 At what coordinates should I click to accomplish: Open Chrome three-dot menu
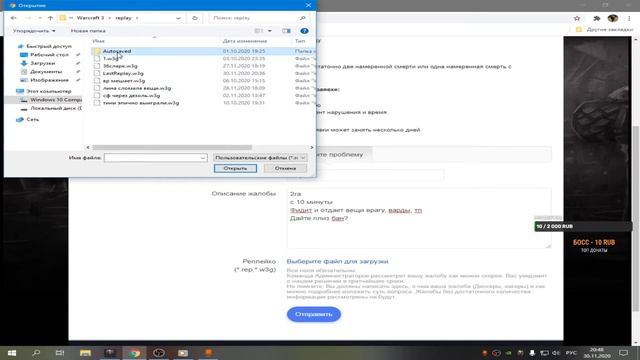click(x=629, y=18)
